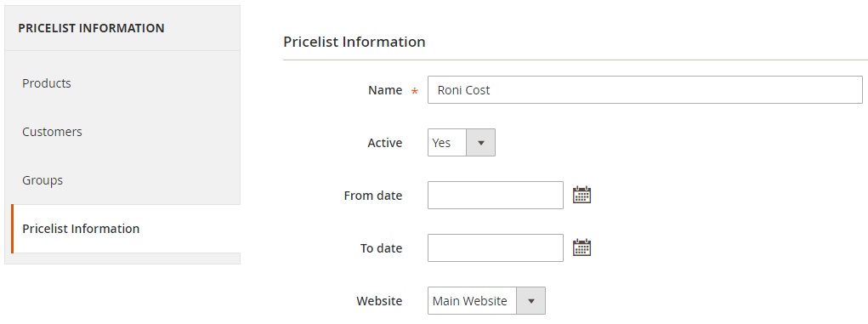This screenshot has height=324, width=868.
Task: Click into the From date text box
Action: pyautogui.click(x=496, y=195)
